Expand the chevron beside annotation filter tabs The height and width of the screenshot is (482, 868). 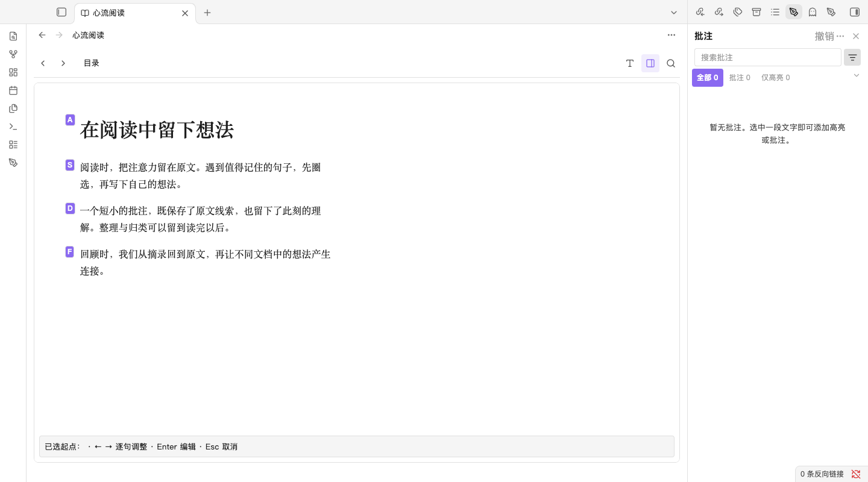(857, 75)
